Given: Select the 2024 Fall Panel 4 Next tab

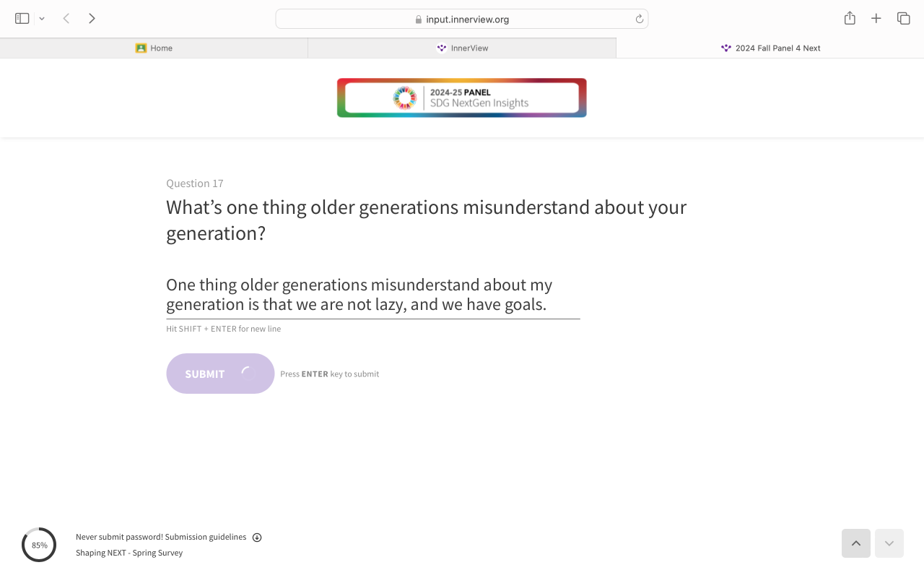Looking at the screenshot, I should tap(770, 48).
